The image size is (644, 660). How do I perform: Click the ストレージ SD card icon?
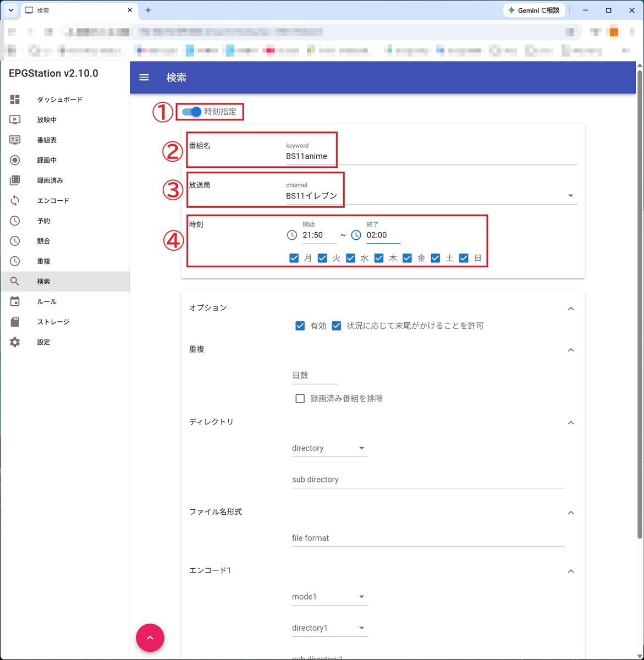pyautogui.click(x=15, y=322)
